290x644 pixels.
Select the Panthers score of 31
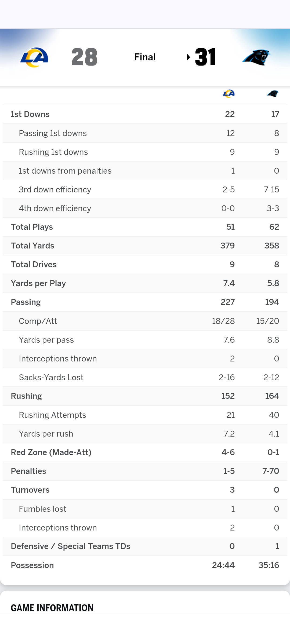[x=205, y=57]
